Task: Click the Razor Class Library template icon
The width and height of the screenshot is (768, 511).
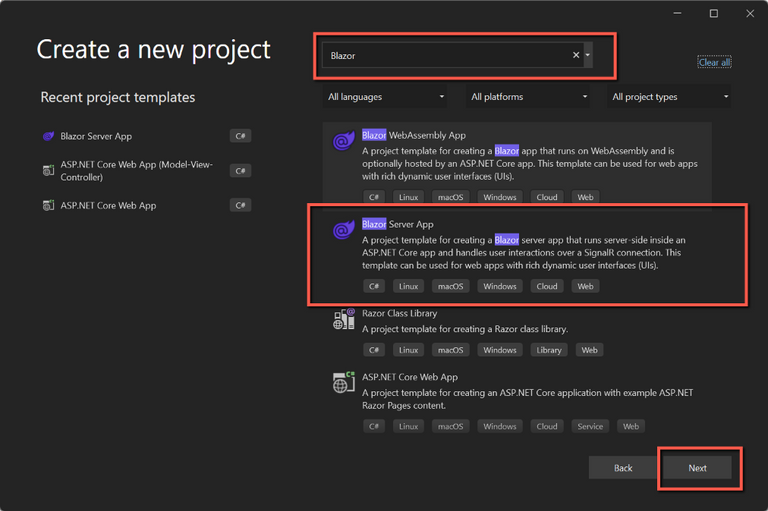Action: coord(344,319)
